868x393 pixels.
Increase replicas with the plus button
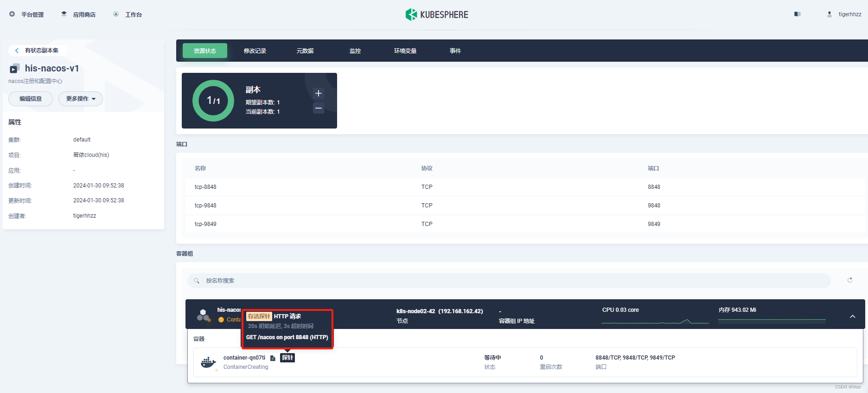pos(319,93)
